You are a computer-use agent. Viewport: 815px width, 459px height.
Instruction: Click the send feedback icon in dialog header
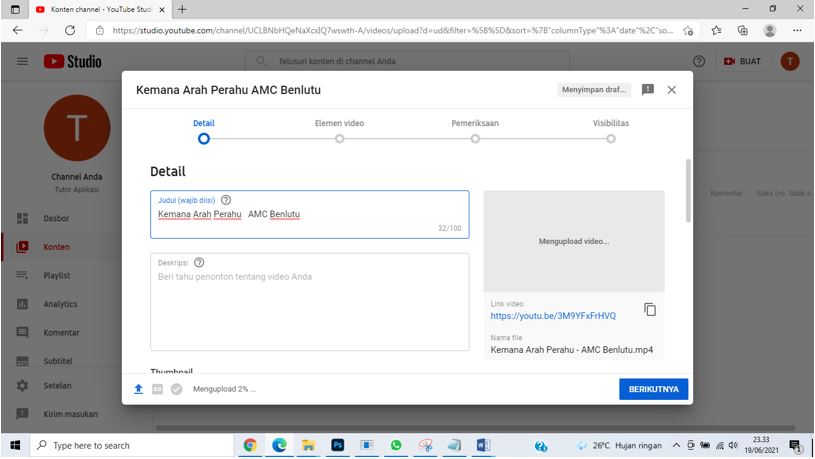648,89
